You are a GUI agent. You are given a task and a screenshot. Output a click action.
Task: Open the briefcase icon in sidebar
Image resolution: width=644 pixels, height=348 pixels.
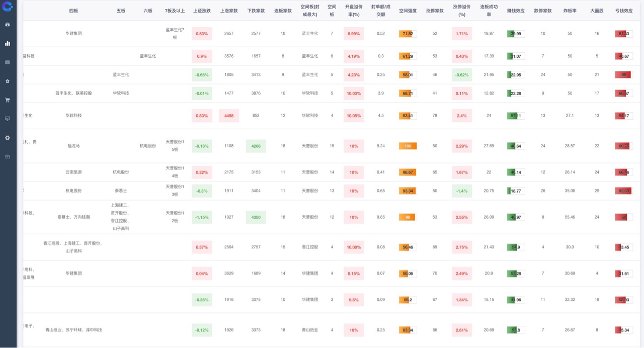click(8, 156)
